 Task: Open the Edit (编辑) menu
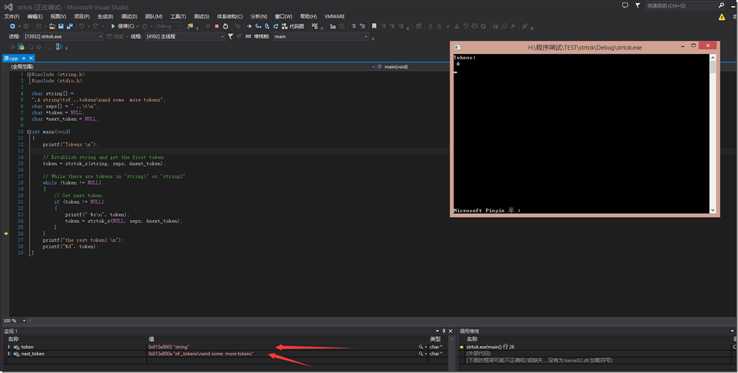[x=35, y=16]
